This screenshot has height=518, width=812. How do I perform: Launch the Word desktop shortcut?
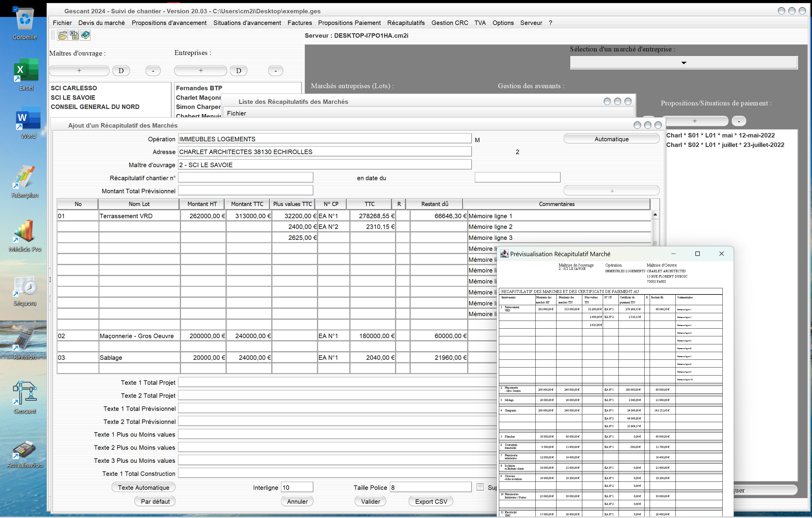click(x=28, y=123)
